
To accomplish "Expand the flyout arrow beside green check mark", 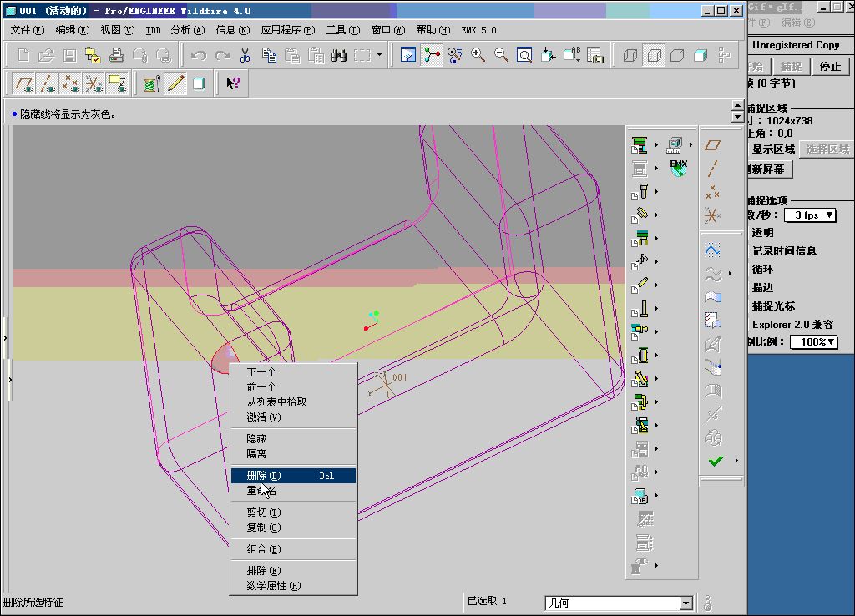I will tap(736, 461).
